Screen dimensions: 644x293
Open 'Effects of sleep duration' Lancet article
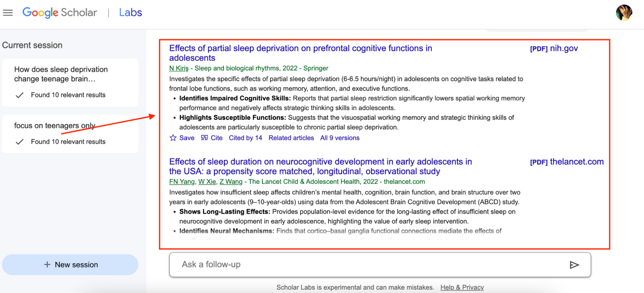tap(321, 166)
